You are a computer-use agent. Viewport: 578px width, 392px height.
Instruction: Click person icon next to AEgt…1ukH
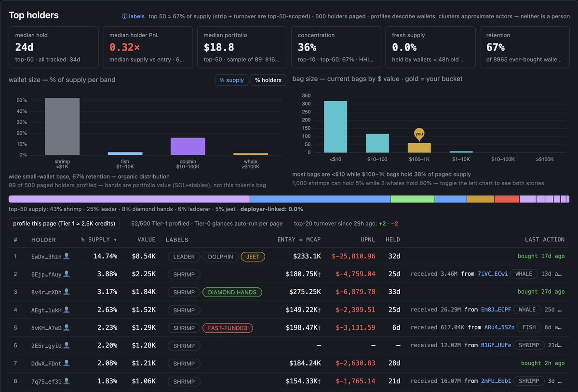point(67,310)
